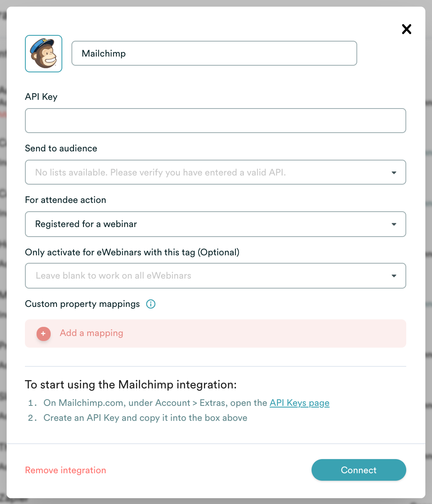
Task: Open the eWebinars tag selection dropdown
Action: point(215,276)
